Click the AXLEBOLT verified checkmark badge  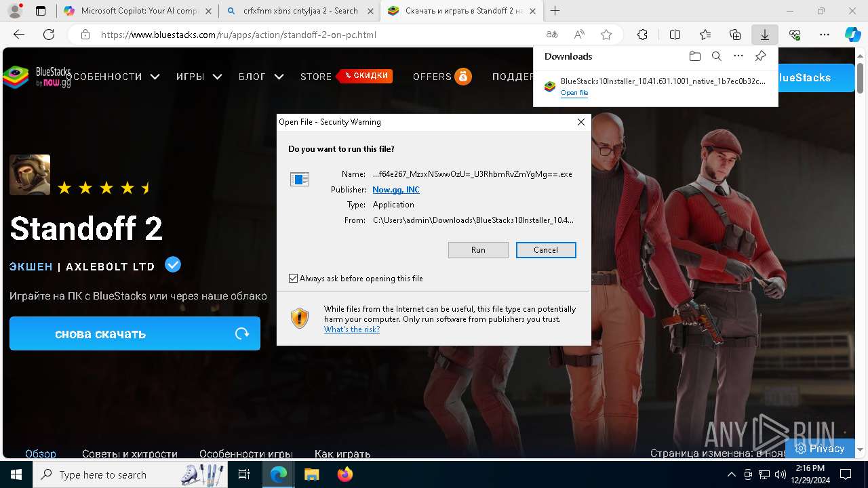tap(173, 264)
